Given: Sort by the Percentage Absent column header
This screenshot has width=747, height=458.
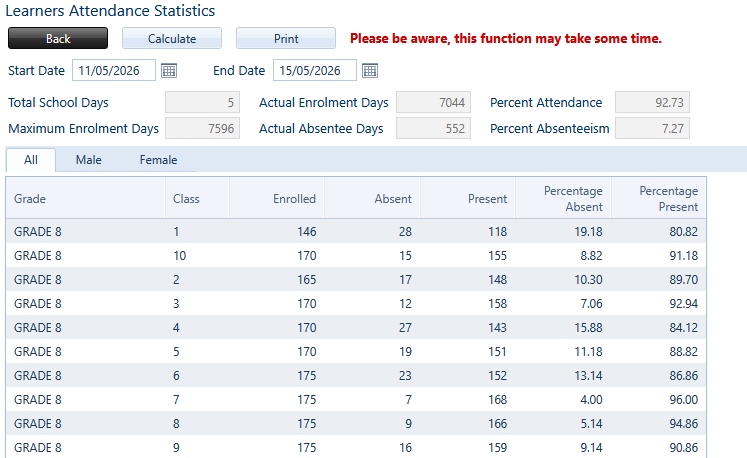Looking at the screenshot, I should 564,198.
